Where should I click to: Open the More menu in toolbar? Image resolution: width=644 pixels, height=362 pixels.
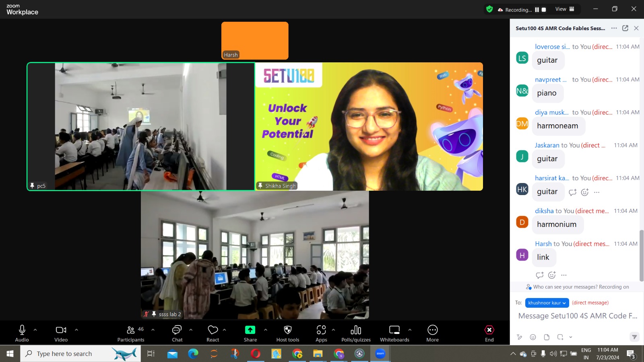click(433, 333)
